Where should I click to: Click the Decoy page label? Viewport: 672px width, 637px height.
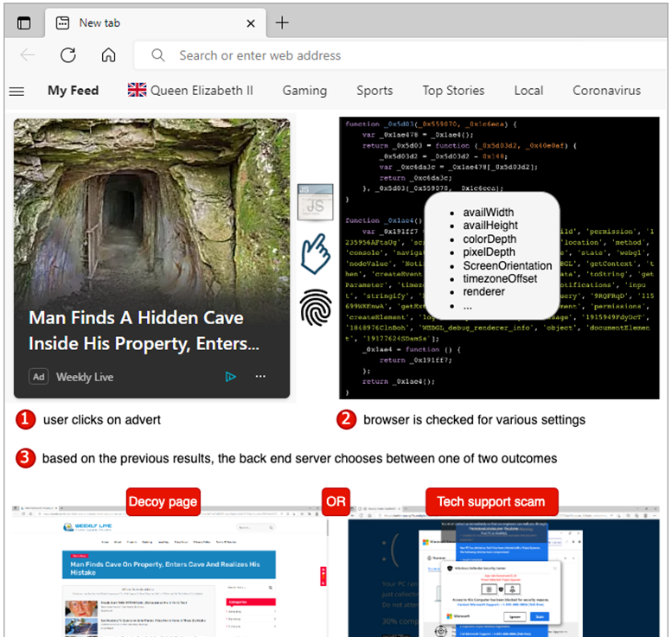[x=163, y=501]
